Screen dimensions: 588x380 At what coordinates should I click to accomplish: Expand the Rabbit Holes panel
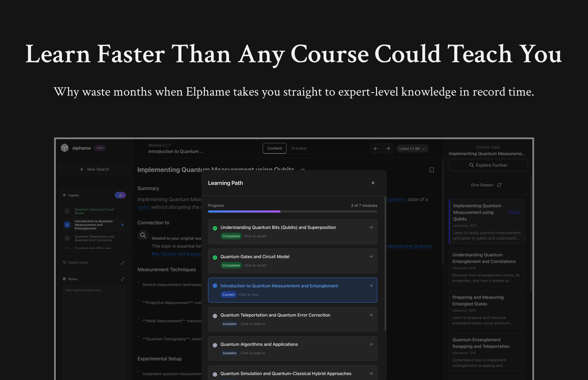[123, 263]
